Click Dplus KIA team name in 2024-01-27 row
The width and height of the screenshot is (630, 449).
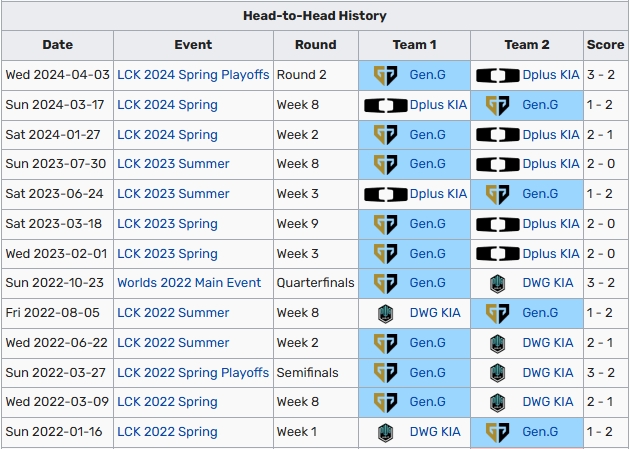point(551,135)
